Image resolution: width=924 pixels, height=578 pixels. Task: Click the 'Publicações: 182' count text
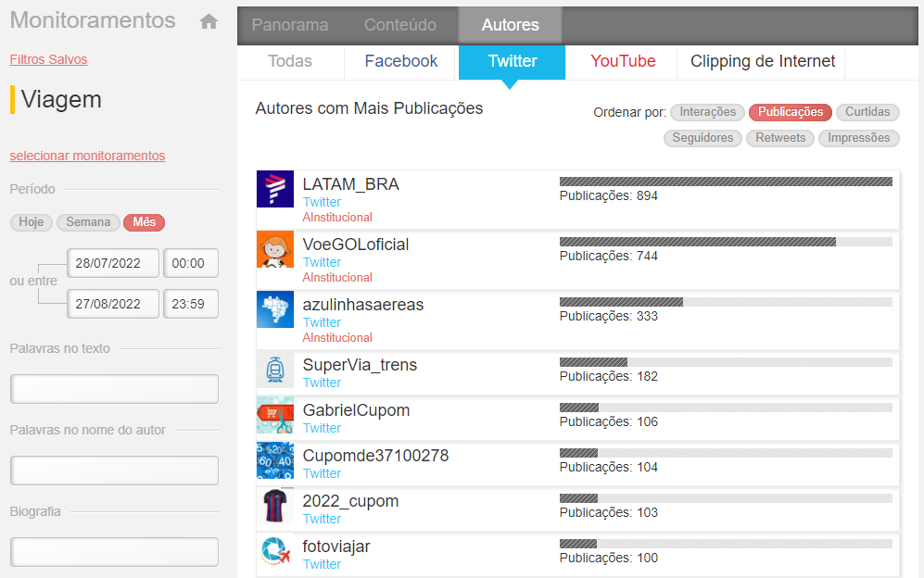click(x=608, y=376)
